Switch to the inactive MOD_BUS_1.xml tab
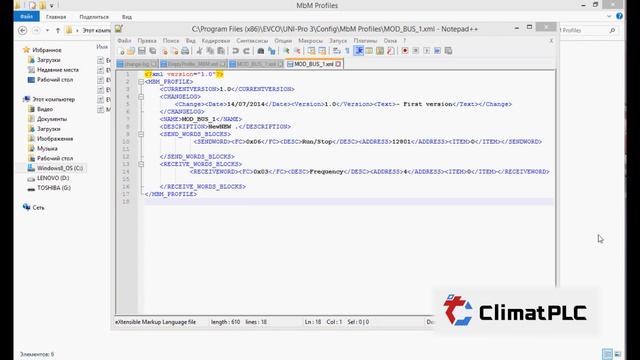The height and width of the screenshot is (360, 640). coord(256,64)
